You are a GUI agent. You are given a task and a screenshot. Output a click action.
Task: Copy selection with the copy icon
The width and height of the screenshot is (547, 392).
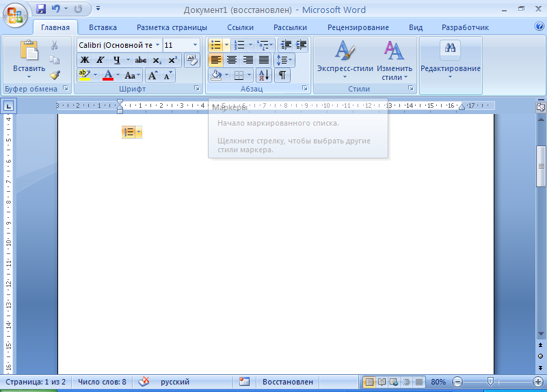tap(55, 60)
